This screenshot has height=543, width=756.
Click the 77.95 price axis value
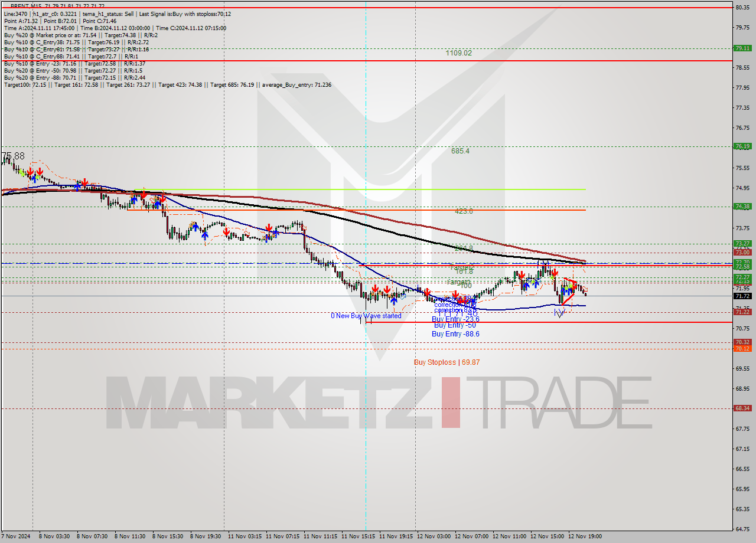[742, 87]
